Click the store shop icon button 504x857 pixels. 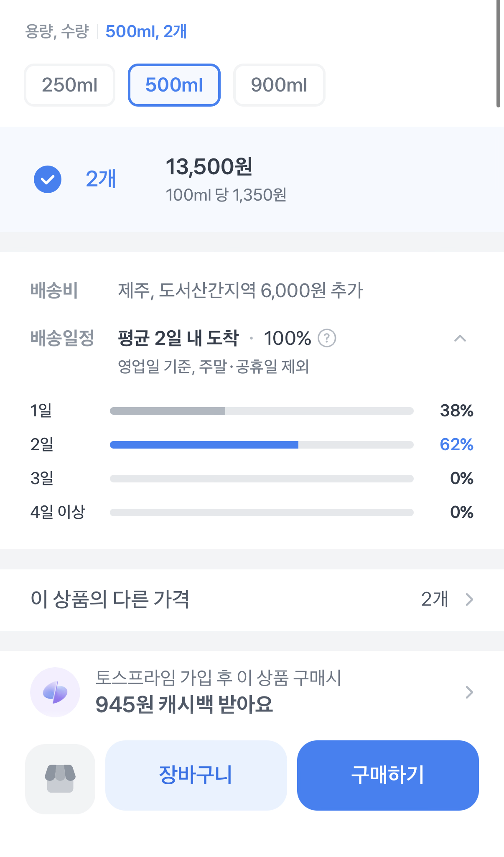pos(60,779)
